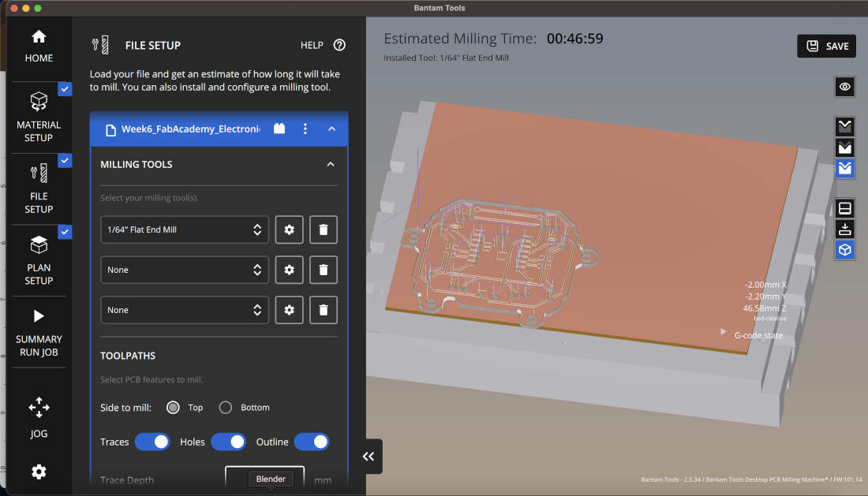Click the Estimated Milling Time 00:46:59 value
Image resolution: width=868 pixels, height=496 pixels.
pos(574,39)
